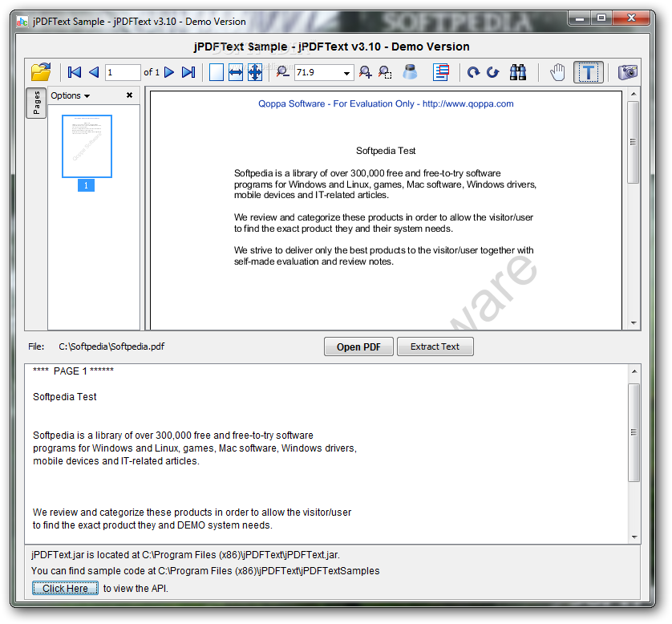The image size is (672, 624).
Task: Open search with the binoculars icon
Action: point(518,72)
